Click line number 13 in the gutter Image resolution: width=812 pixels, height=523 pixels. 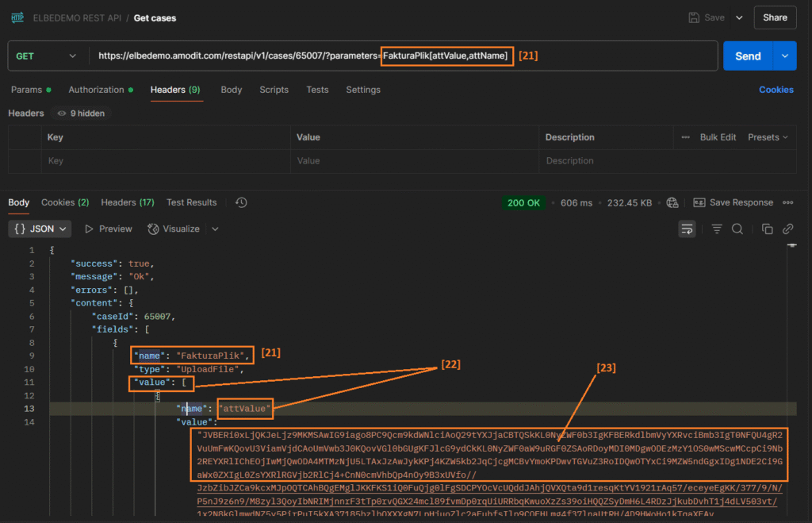[29, 409]
